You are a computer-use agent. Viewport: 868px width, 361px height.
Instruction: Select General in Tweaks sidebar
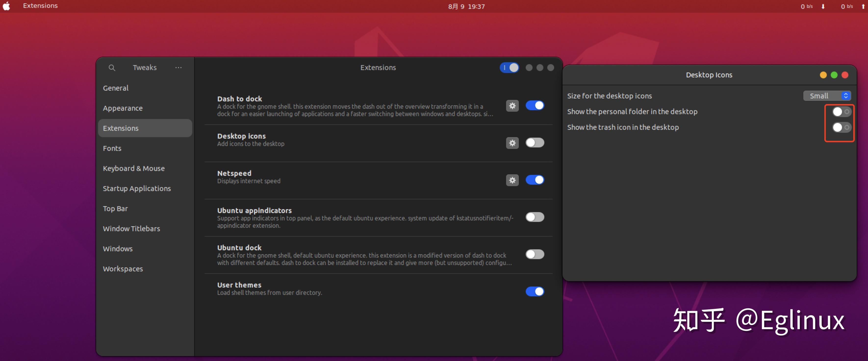(x=145, y=88)
